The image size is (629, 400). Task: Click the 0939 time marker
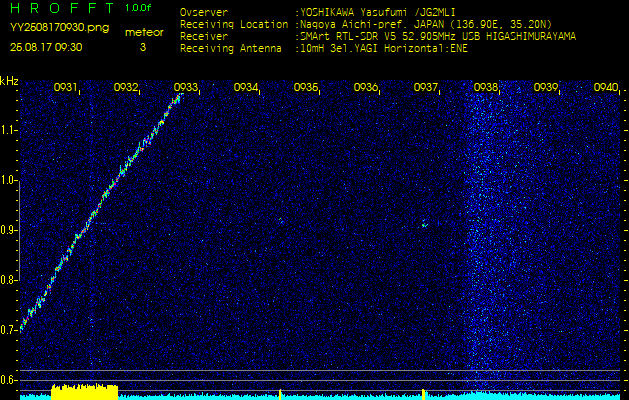tap(546, 87)
